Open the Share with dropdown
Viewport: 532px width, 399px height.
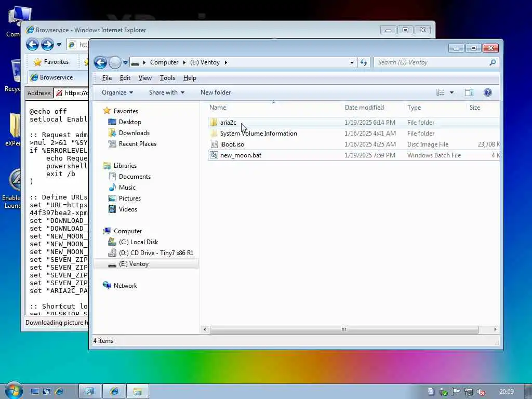point(167,92)
